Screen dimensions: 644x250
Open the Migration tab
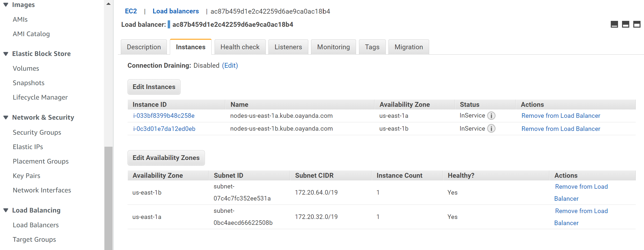[x=408, y=47]
